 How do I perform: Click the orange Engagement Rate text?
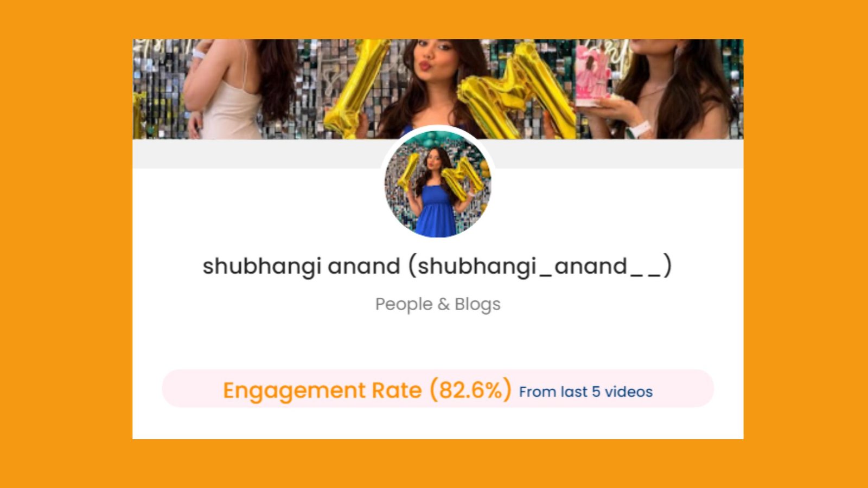click(322, 390)
